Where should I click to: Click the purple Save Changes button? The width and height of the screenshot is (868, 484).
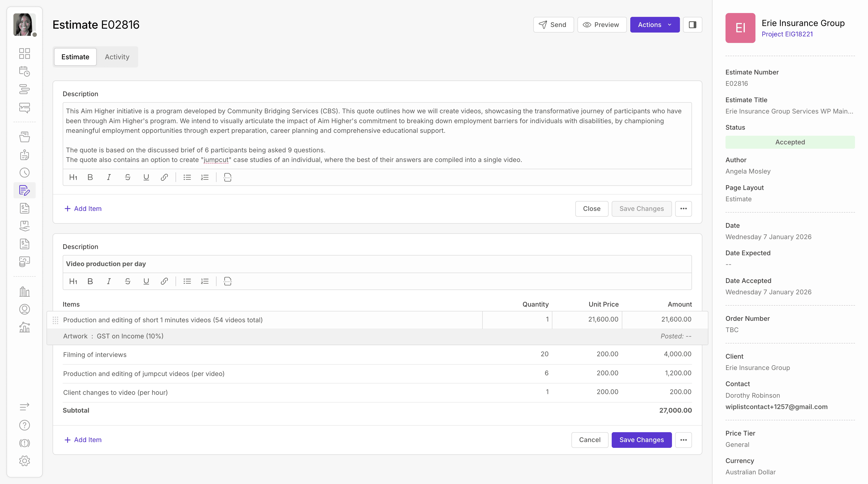[641, 440]
